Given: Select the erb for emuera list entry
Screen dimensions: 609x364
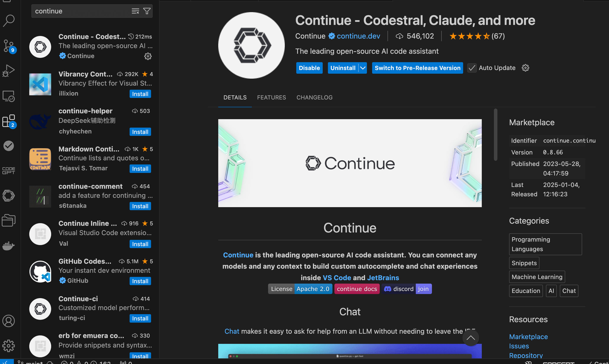Looking at the screenshot, I should tap(90, 345).
